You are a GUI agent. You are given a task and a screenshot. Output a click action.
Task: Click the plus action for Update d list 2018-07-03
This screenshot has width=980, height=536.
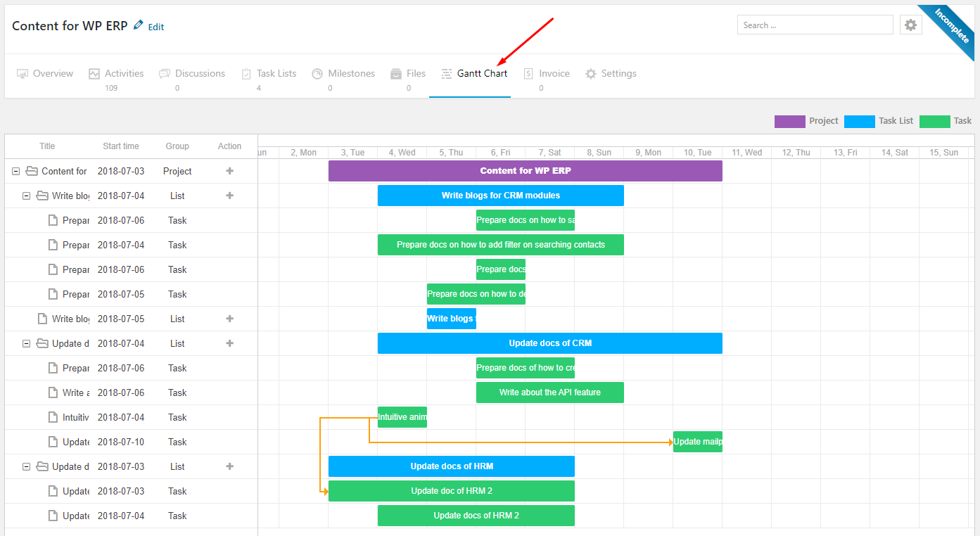229,466
